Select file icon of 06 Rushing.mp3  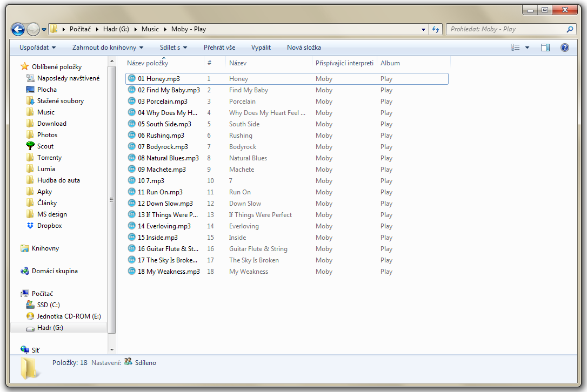click(131, 135)
